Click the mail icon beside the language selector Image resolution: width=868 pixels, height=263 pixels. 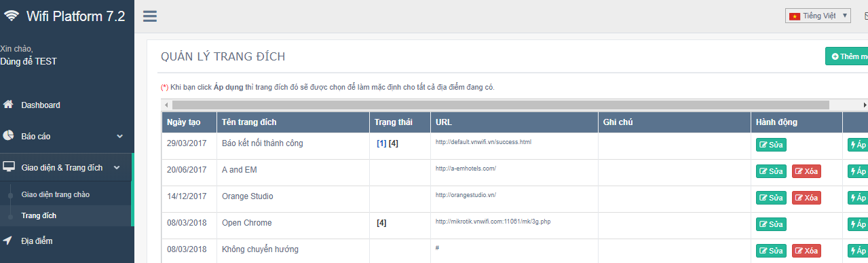point(865,16)
